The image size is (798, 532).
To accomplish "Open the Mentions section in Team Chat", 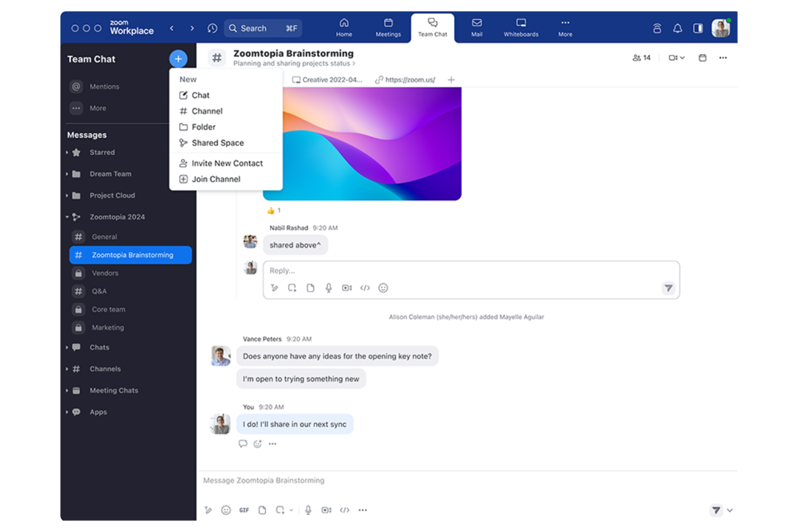I will 104,86.
